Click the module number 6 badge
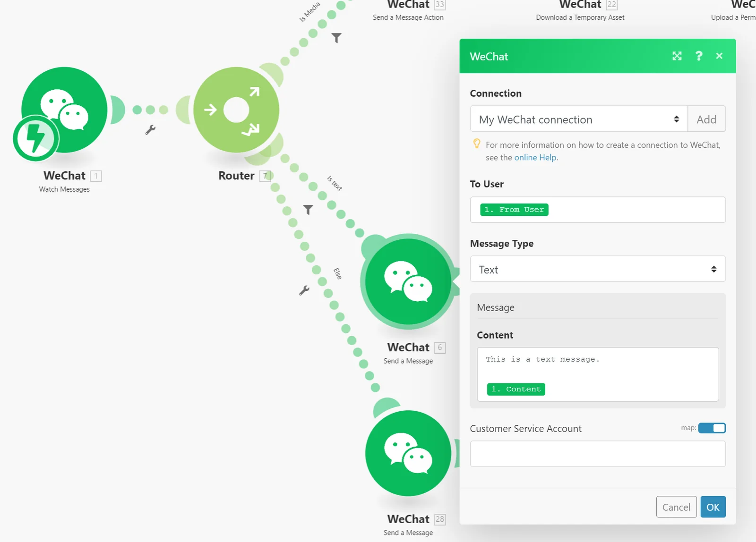This screenshot has height=542, width=756. (440, 348)
